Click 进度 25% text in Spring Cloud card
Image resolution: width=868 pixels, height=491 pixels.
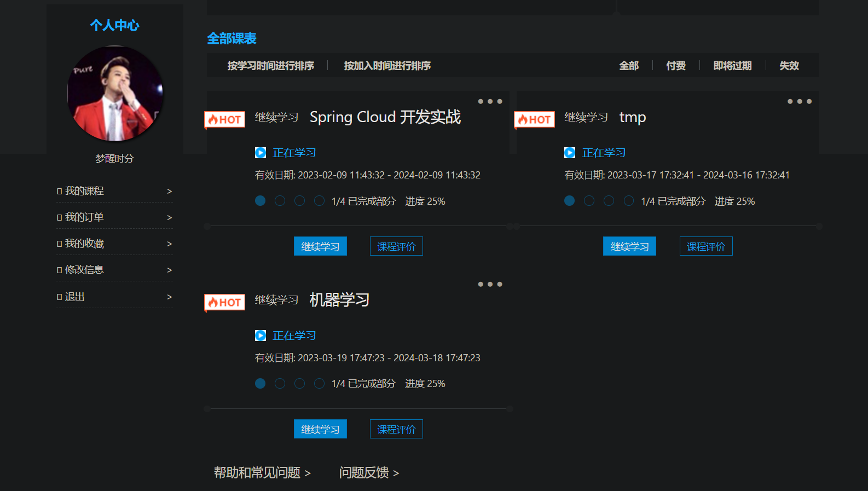[x=425, y=201]
